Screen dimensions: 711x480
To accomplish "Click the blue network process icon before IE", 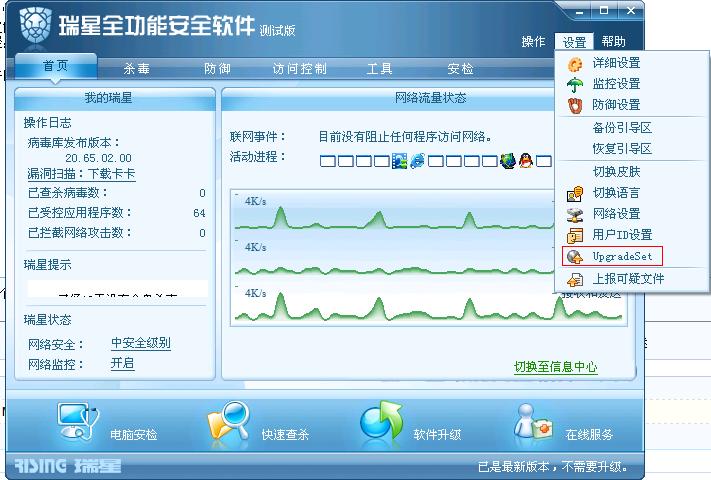I will pyautogui.click(x=399, y=161).
